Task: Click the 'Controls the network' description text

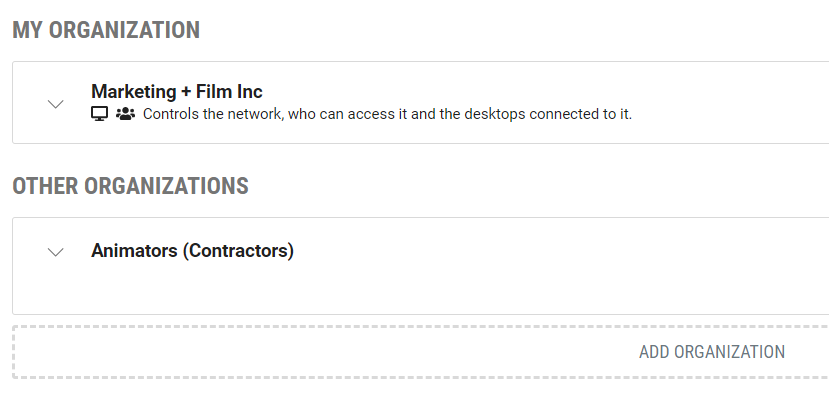Action: pos(388,114)
